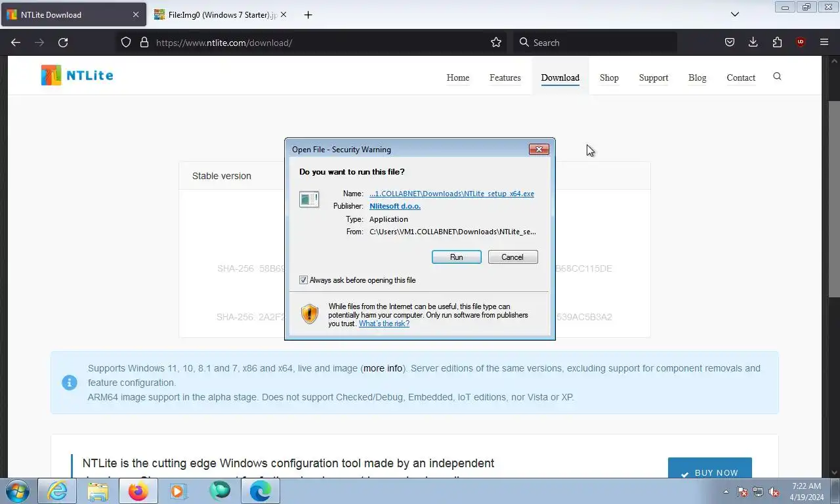This screenshot has width=840, height=504.
Task: Click NTLite website search magnifier
Action: (x=777, y=77)
